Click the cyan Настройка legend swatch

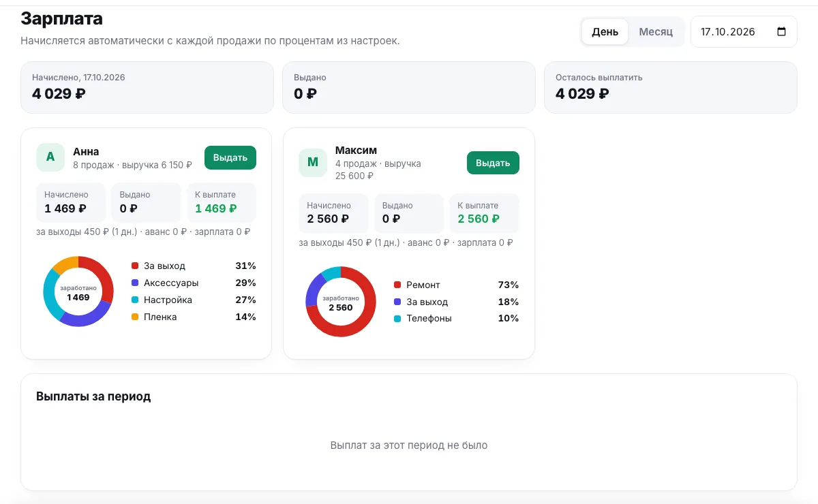pyautogui.click(x=135, y=300)
